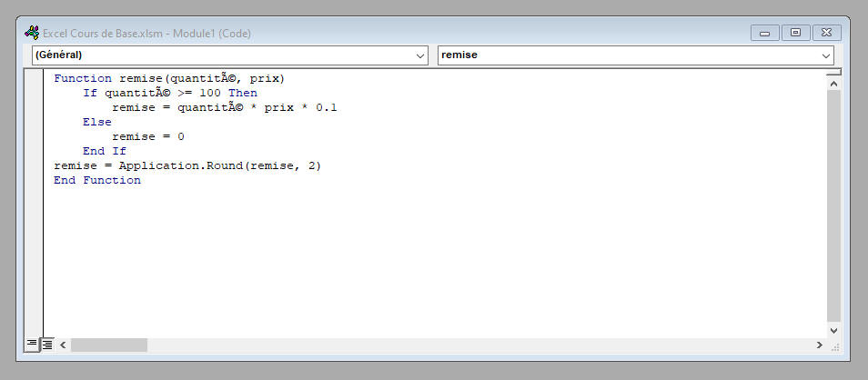The height and width of the screenshot is (380, 868).
Task: Click the 'End If' line
Action: [x=105, y=151]
